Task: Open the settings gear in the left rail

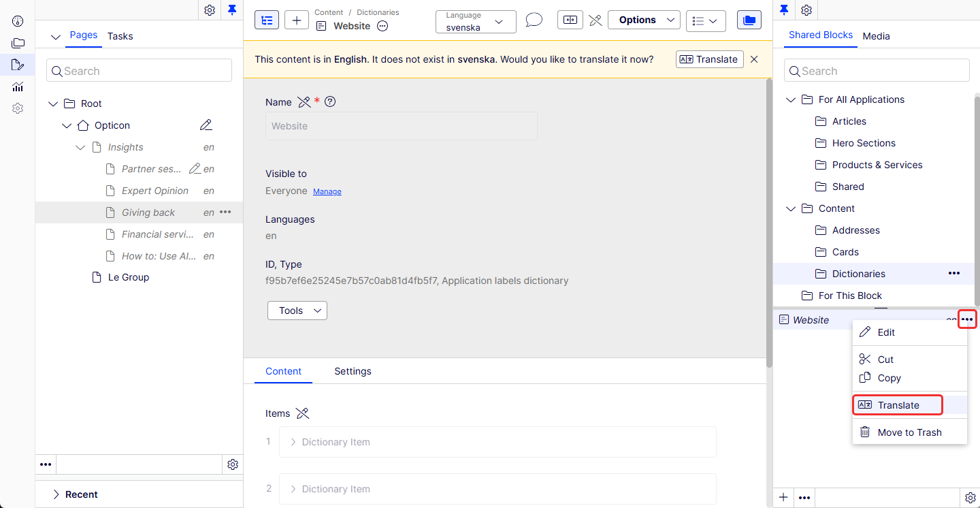Action: point(18,108)
